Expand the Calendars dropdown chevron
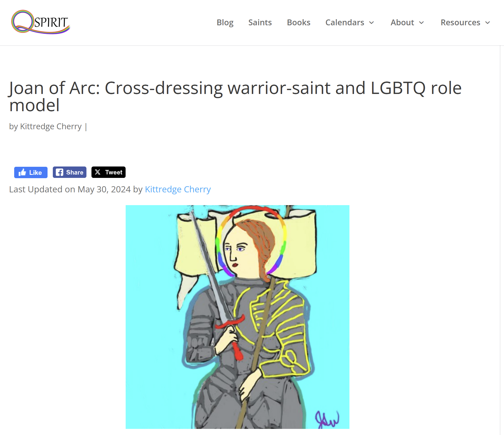The image size is (504, 435). pos(372,23)
